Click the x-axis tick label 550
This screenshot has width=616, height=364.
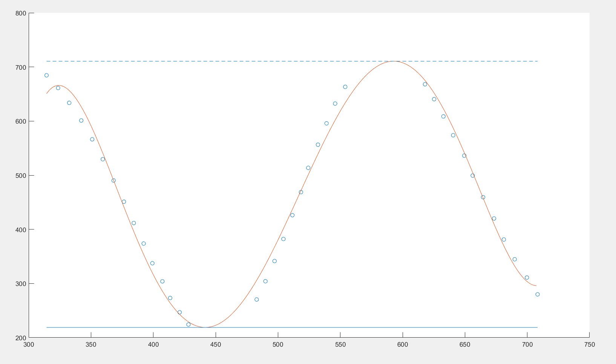340,344
